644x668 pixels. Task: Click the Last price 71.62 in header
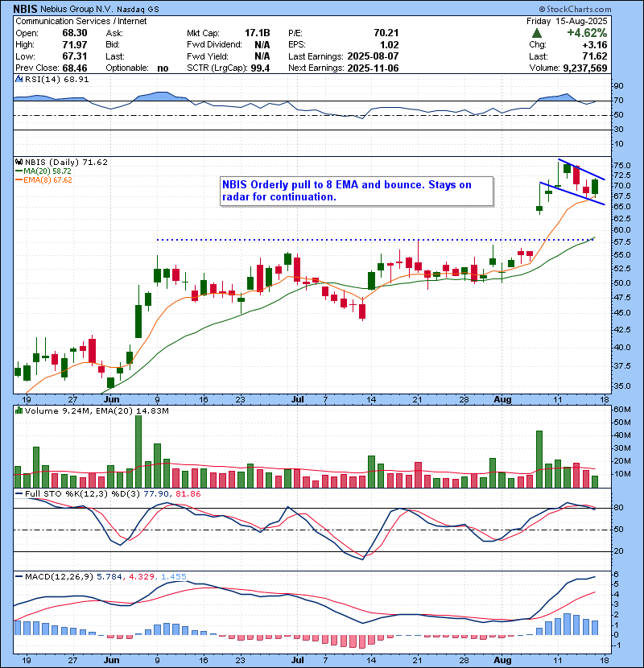click(x=595, y=56)
